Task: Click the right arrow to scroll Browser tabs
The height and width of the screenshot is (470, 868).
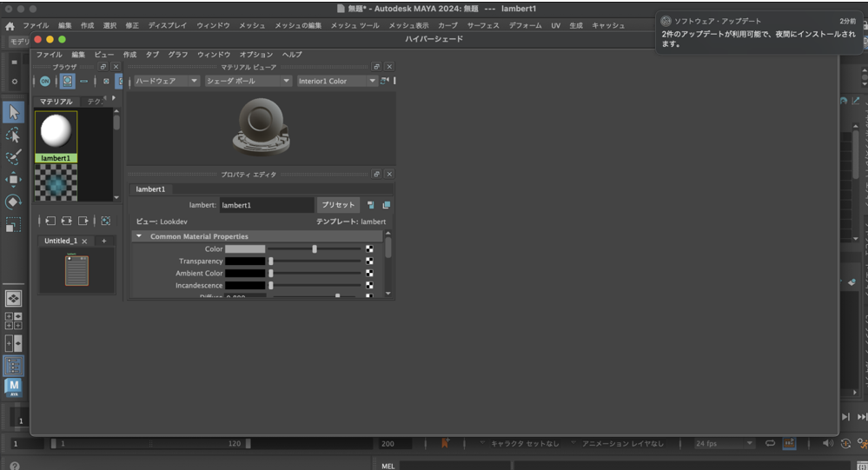Action: [x=114, y=98]
